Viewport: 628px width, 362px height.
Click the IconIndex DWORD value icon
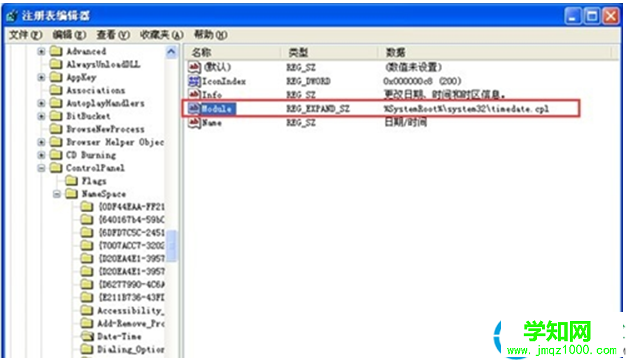194,81
